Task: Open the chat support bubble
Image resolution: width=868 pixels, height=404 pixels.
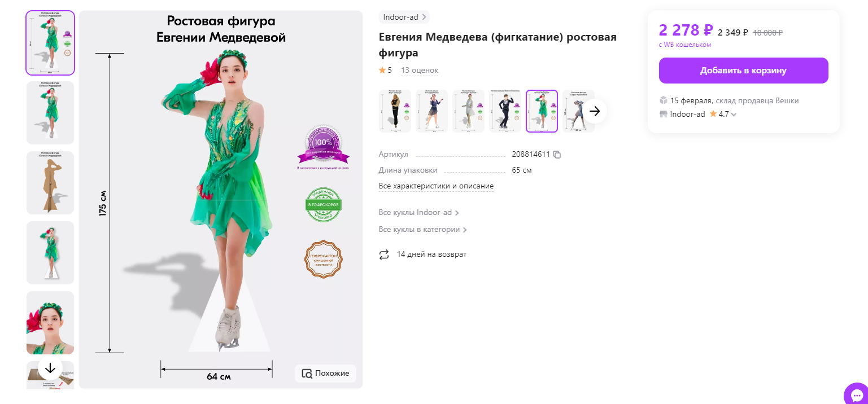Action: 857,394
